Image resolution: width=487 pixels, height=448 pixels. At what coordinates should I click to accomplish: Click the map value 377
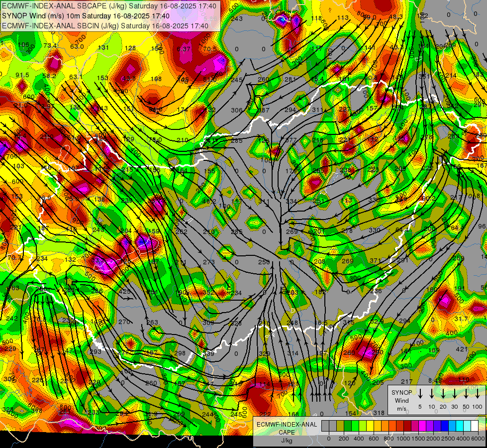[x=291, y=140]
